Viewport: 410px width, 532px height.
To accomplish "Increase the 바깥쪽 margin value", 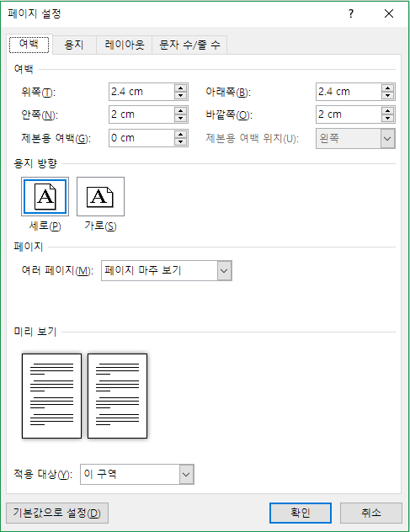I will 387,111.
